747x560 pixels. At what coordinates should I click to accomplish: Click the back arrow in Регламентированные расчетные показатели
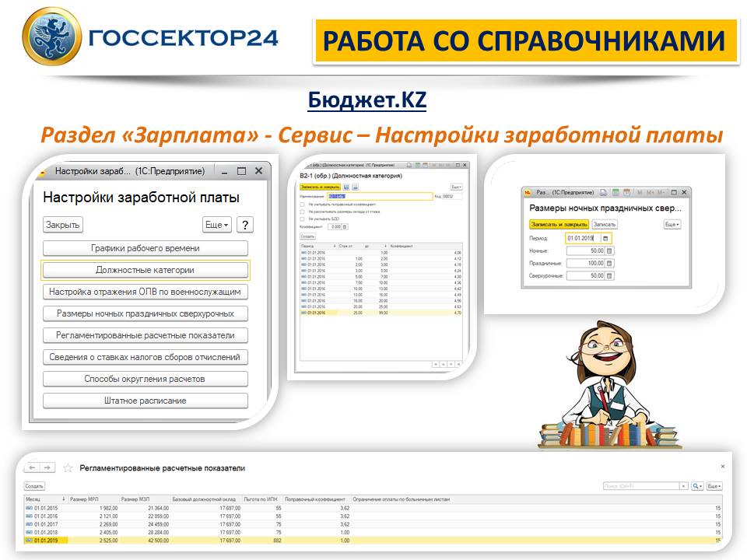point(32,468)
